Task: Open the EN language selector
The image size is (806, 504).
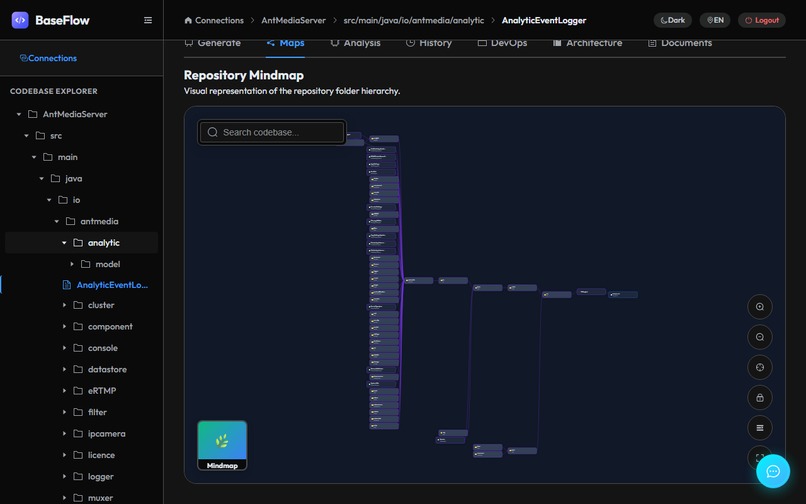Action: coord(715,20)
